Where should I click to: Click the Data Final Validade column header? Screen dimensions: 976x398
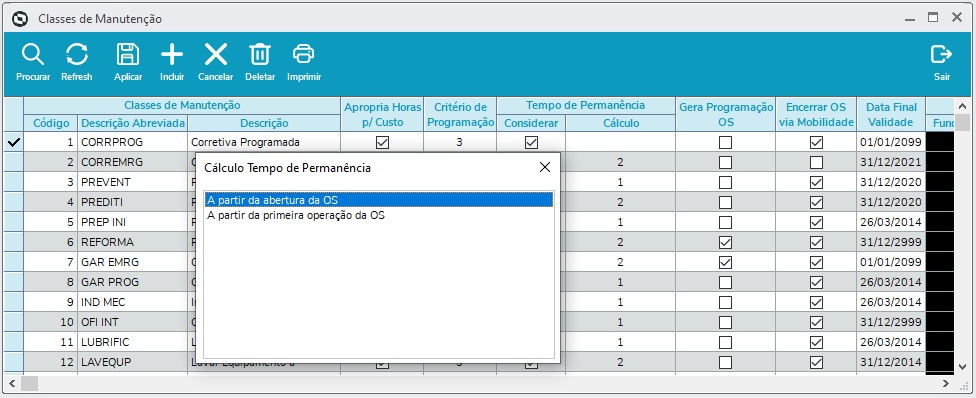[x=891, y=115]
